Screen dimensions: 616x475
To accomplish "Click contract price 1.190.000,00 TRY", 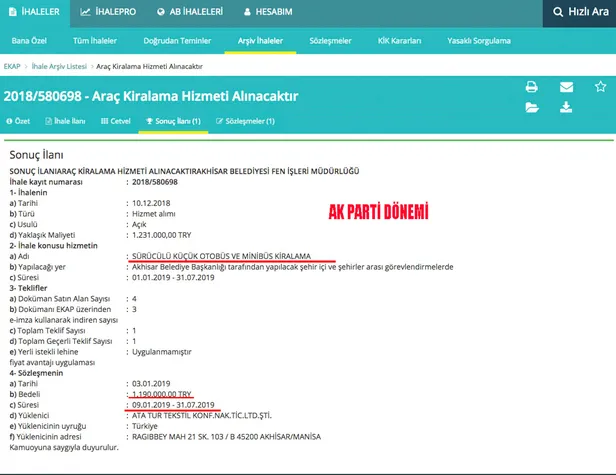I will [x=161, y=394].
